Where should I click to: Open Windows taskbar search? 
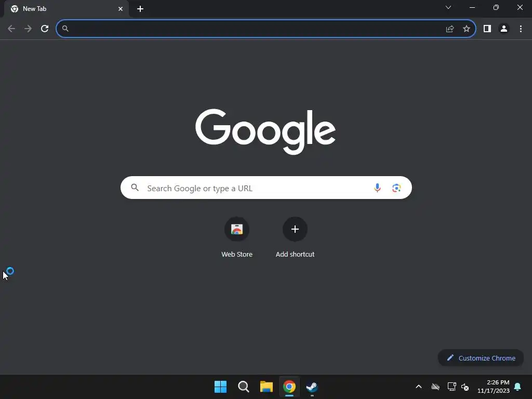(244, 387)
